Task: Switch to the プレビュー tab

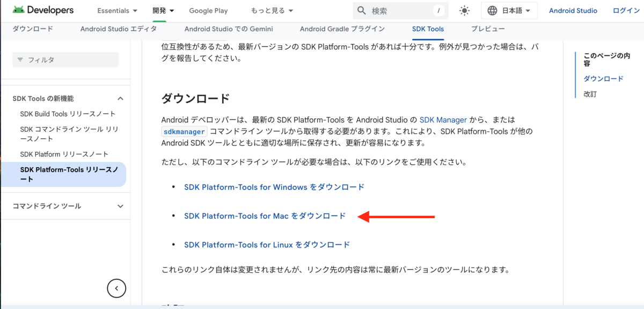Action: coord(488,29)
